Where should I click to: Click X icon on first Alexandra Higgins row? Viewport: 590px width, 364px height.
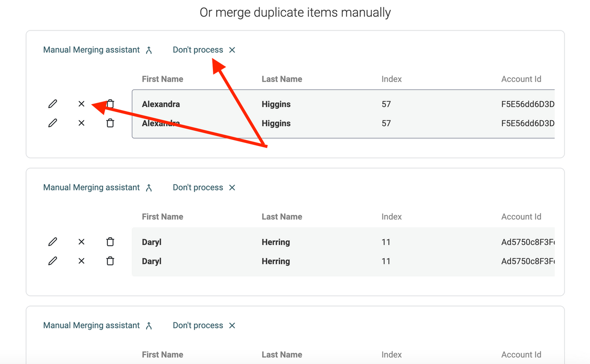[82, 104]
